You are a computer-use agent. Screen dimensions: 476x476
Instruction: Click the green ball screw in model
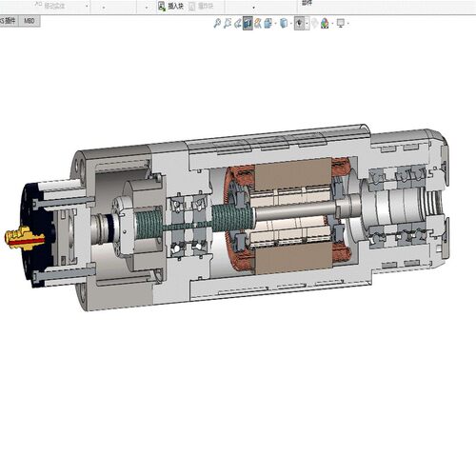232,218
